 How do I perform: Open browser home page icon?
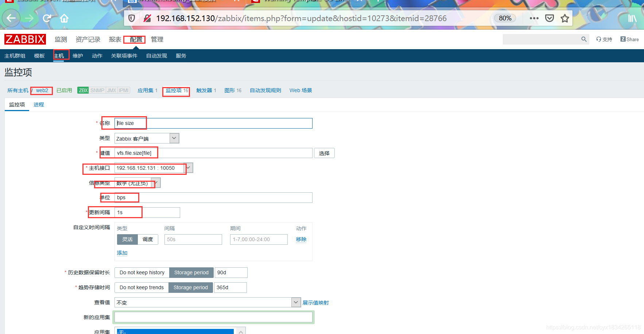pos(64,18)
